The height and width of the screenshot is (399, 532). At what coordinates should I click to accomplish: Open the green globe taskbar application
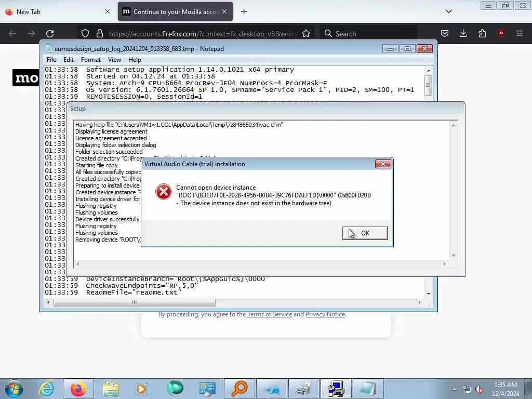click(175, 389)
